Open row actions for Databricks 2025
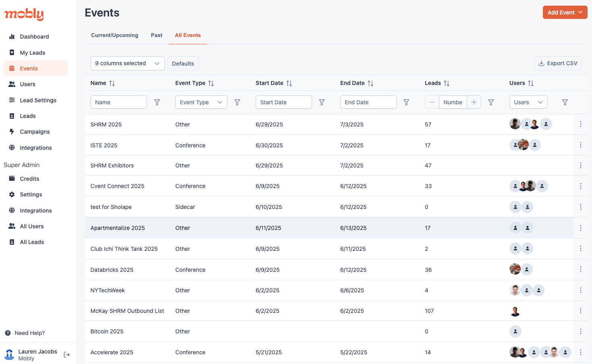This screenshot has width=592, height=364. (x=581, y=269)
